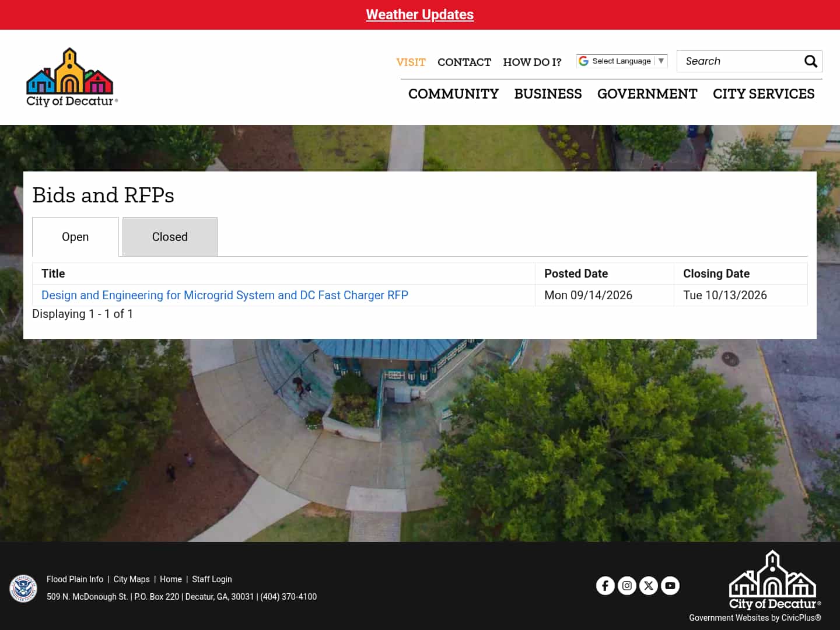Open the Microgrid System and DC Fast Charger RFP

[225, 295]
